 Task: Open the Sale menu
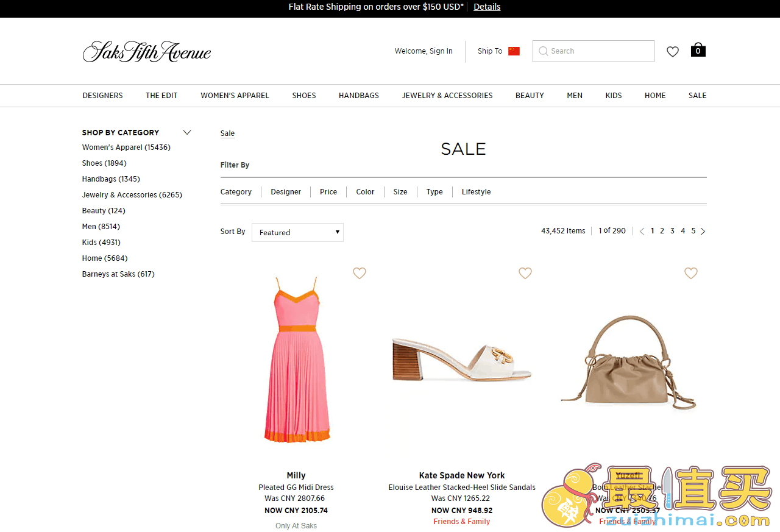[698, 96]
